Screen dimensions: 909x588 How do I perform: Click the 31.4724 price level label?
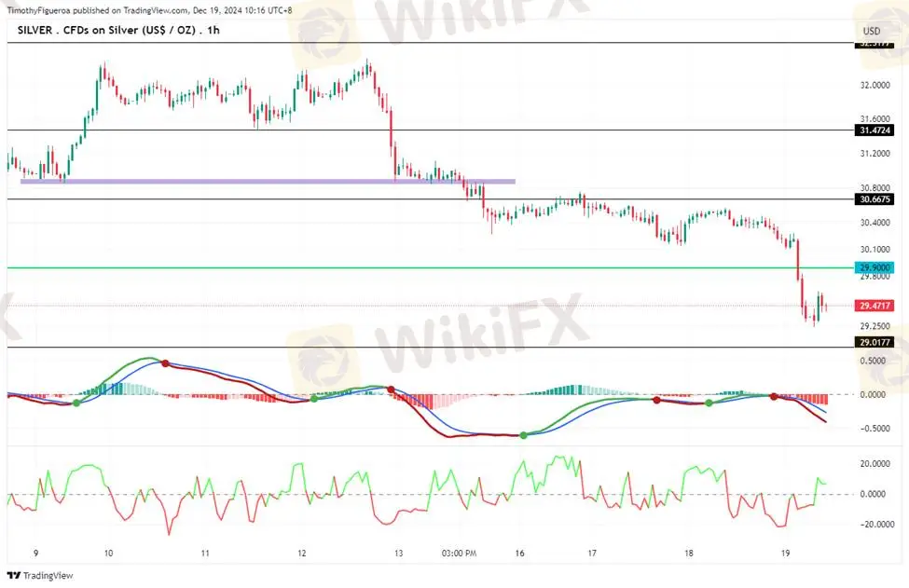pyautogui.click(x=875, y=130)
